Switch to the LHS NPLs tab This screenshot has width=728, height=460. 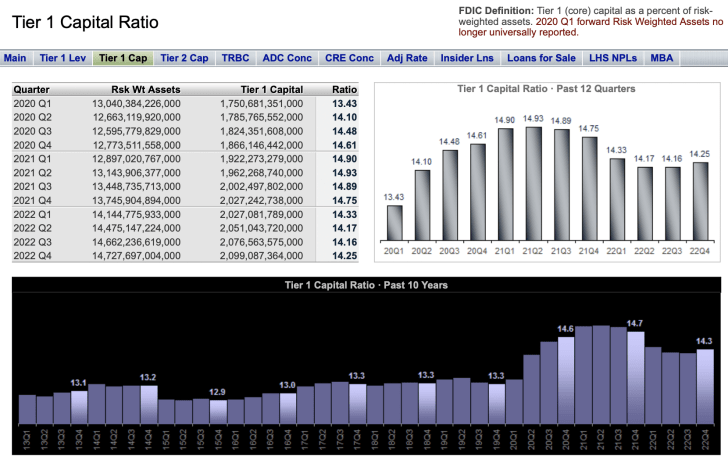[611, 58]
